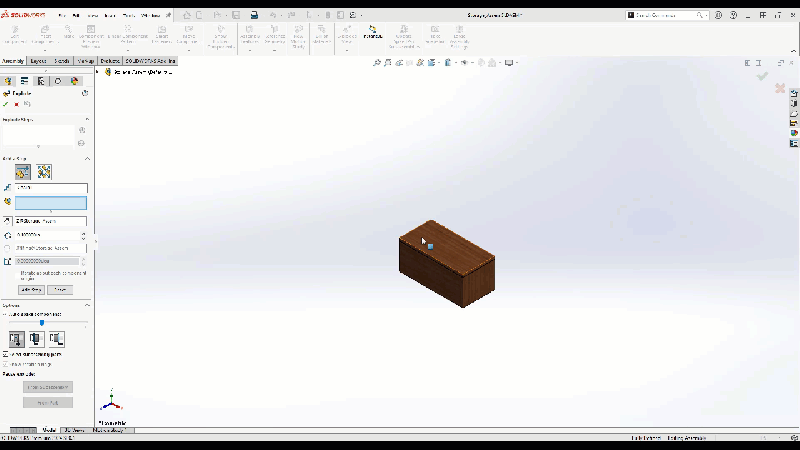Screen dimensions: 800x450
Task: Click the wooden box model top face
Action: click(447, 247)
